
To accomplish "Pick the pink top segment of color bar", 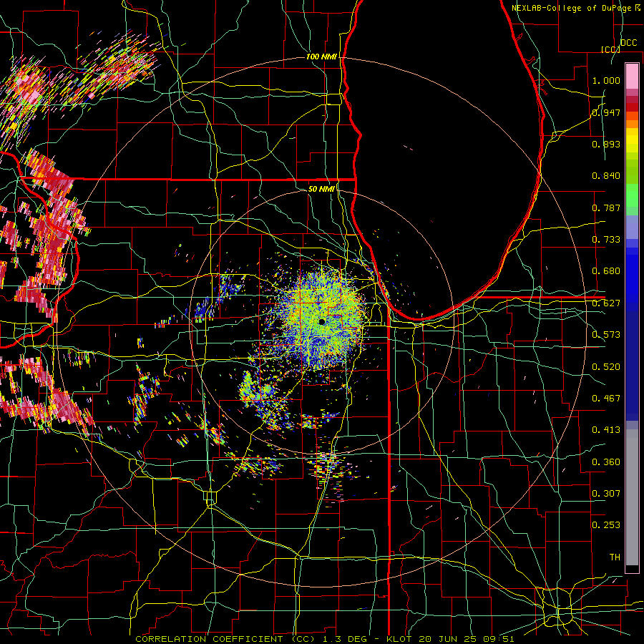I will (632, 76).
